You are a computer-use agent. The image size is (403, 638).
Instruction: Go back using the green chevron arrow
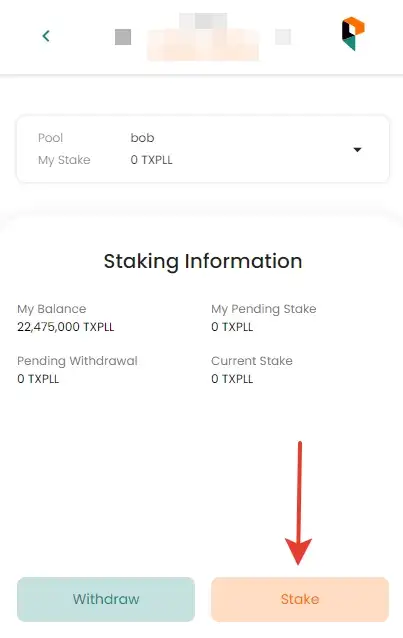[x=46, y=36]
